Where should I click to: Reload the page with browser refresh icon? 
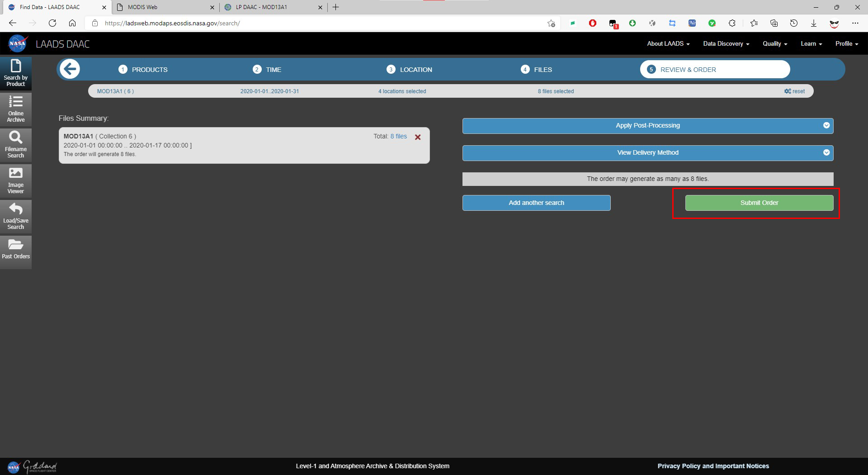[52, 23]
